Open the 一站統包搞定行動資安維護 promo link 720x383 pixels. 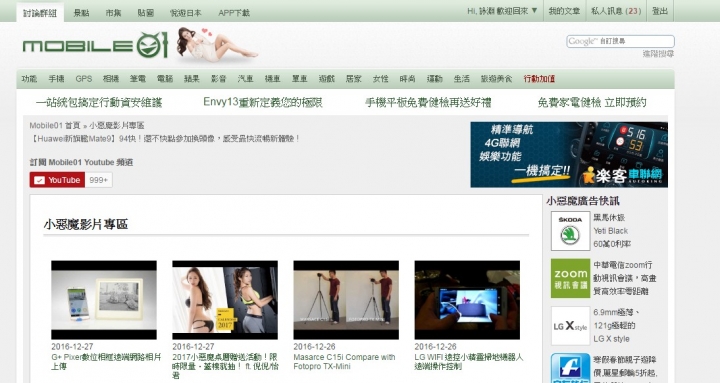coord(99,102)
